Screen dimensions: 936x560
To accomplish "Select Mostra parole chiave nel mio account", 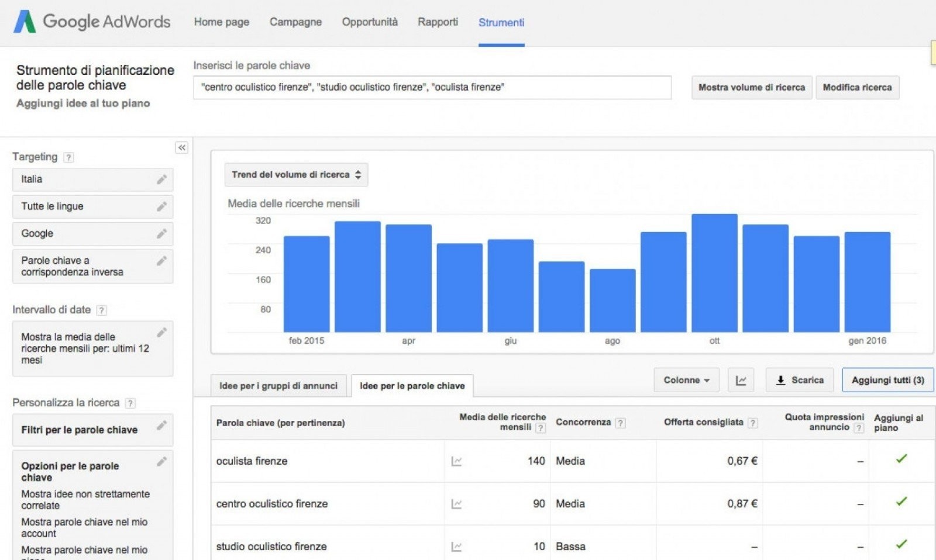I will (x=84, y=528).
